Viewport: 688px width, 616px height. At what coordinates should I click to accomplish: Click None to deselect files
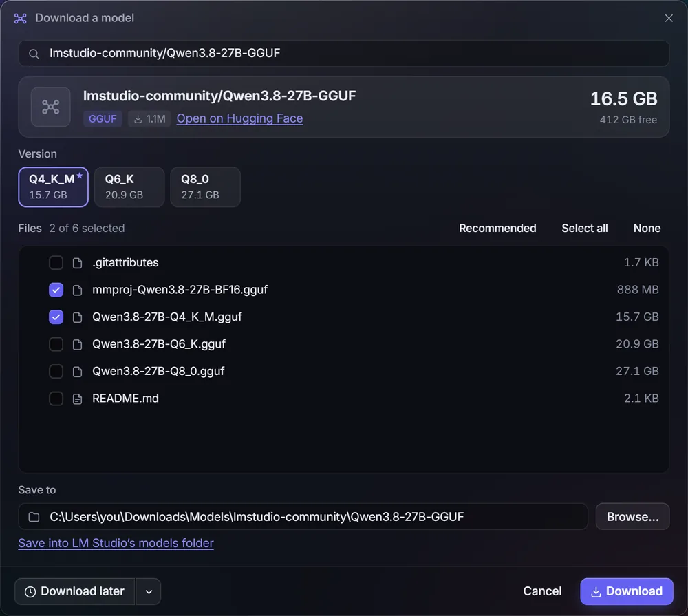point(647,228)
